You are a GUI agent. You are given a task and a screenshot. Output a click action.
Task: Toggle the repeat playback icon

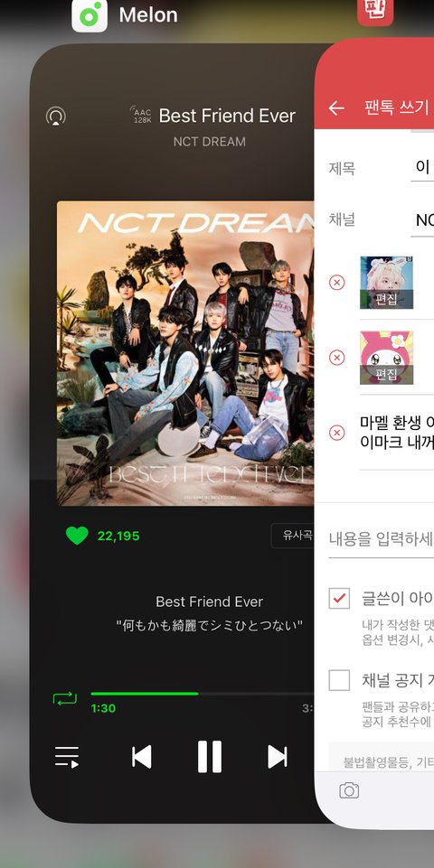[x=65, y=698]
